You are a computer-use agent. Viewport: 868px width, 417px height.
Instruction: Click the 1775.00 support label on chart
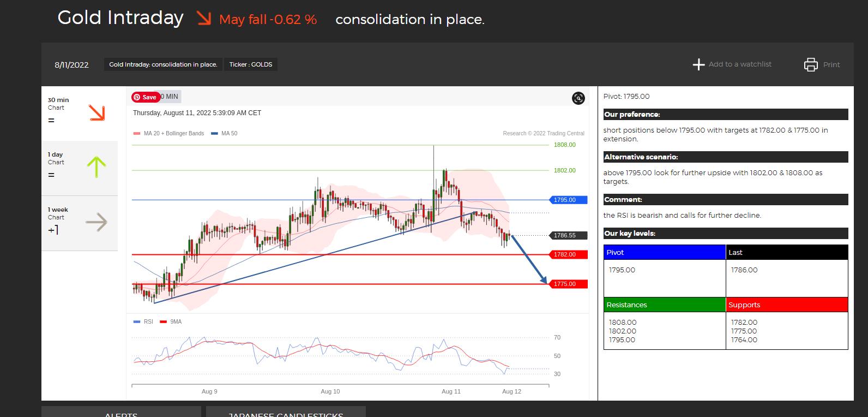pyautogui.click(x=568, y=284)
